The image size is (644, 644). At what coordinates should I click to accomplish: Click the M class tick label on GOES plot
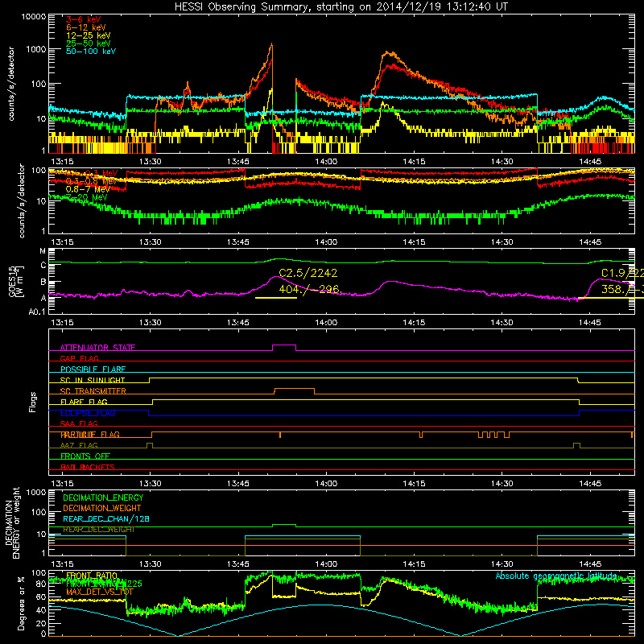(43, 251)
